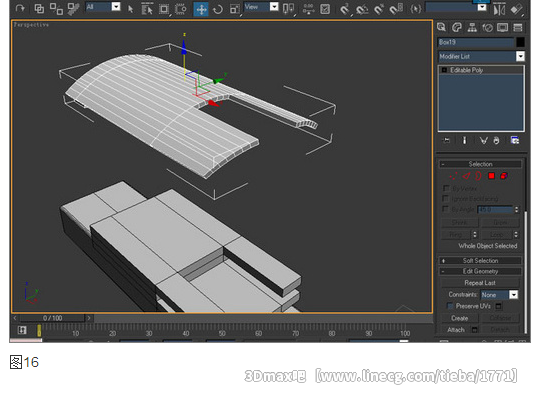This screenshot has height=395, width=557.
Task: Toggle Spinner Snap icon
Action: pyautogui.click(x=396, y=9)
